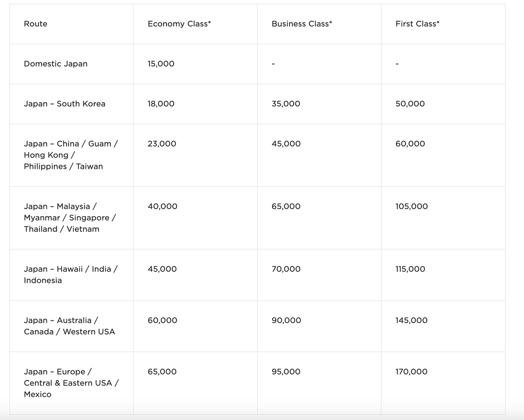524x420 pixels.
Task: Select the 23,000 Economy Class value
Action: [162, 144]
